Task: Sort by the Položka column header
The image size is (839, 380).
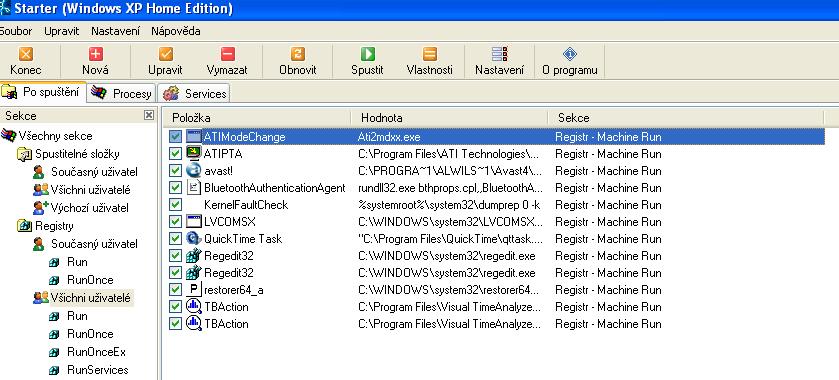Action: tap(256, 118)
